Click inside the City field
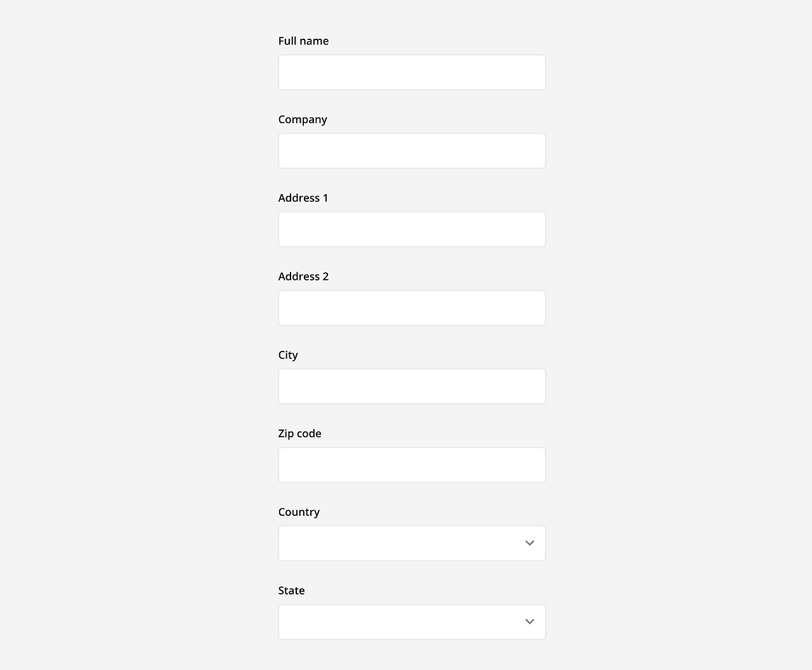Screen dimensions: 812x670 411,385
